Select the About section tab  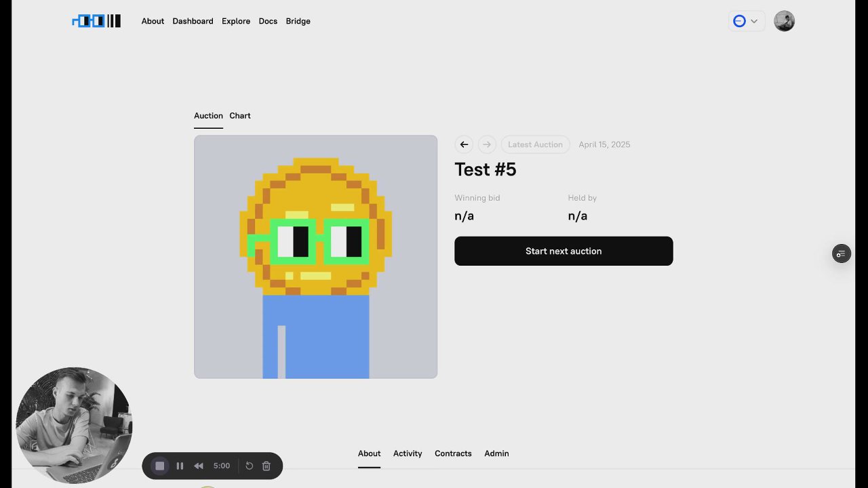pos(369,453)
